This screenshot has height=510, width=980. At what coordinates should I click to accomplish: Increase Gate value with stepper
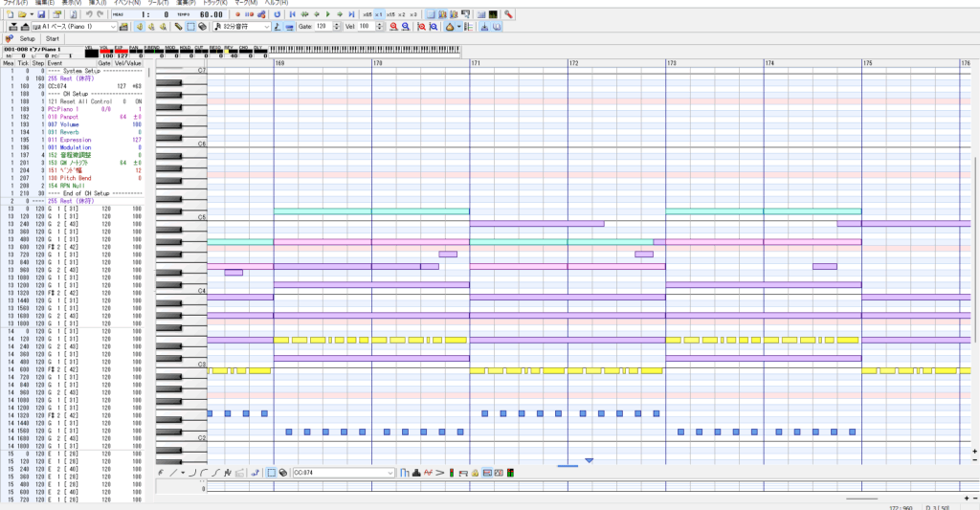tap(337, 24)
